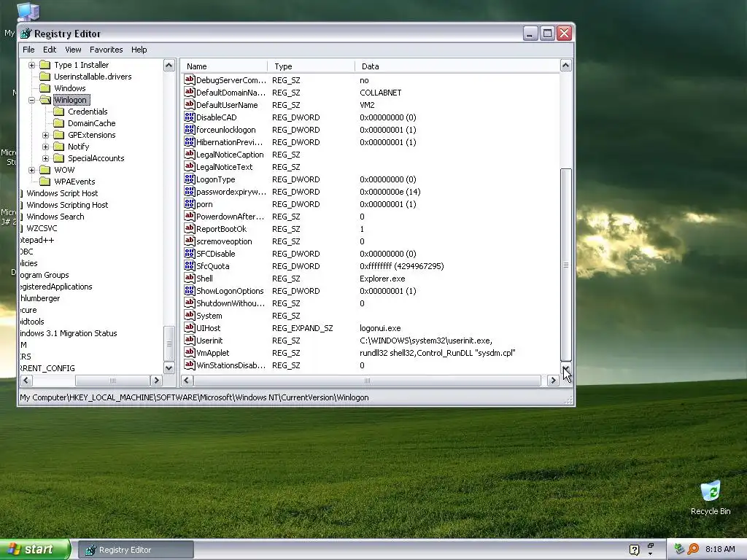Image resolution: width=747 pixels, height=560 pixels.
Task: Click the help question mark tray icon
Action: [x=634, y=550]
